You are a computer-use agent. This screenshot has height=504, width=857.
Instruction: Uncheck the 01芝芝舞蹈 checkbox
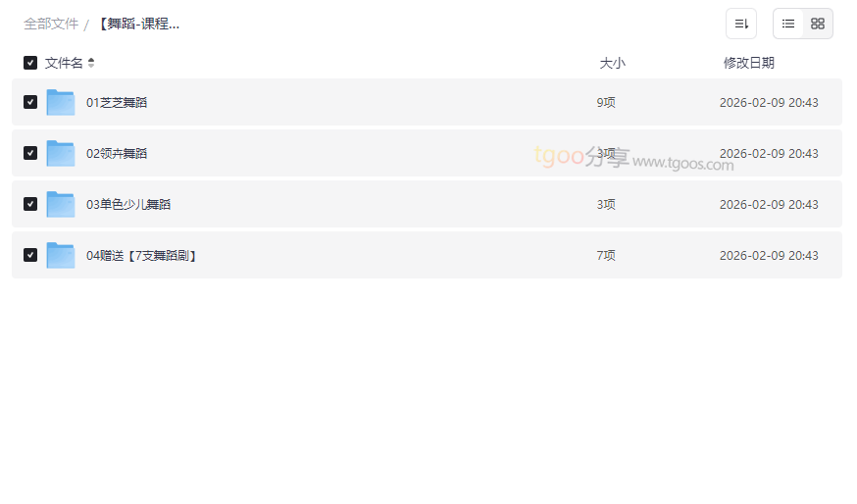[x=30, y=102]
